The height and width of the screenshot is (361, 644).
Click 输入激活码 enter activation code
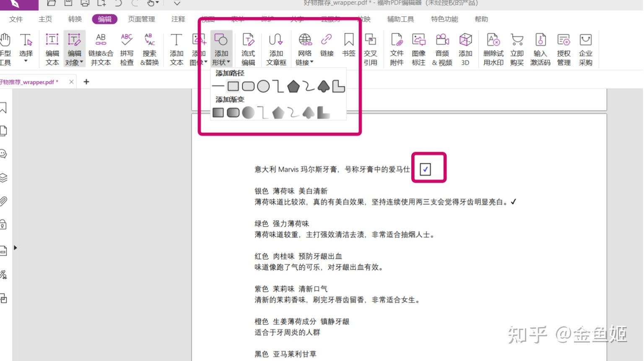coord(540,49)
